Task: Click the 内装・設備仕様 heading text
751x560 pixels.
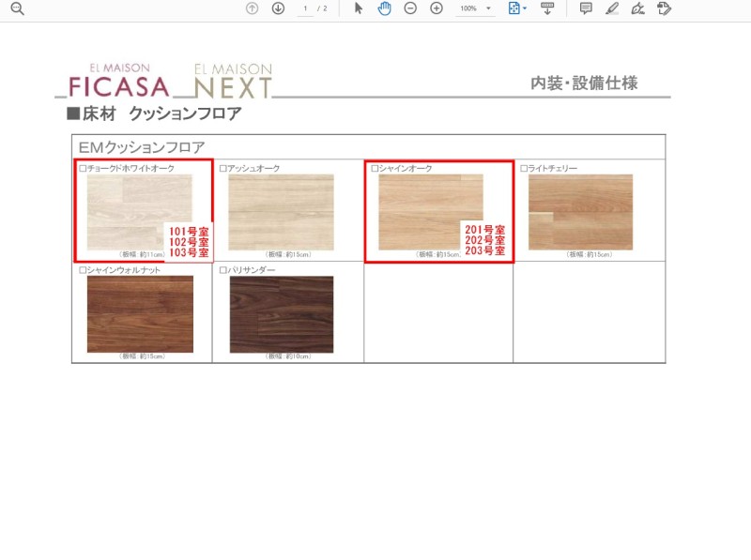Action: coord(584,83)
